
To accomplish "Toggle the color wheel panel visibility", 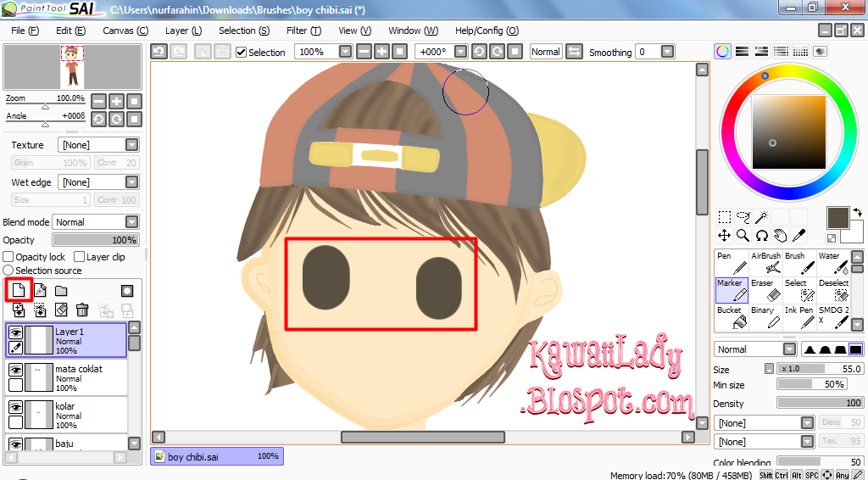I will pyautogui.click(x=722, y=52).
